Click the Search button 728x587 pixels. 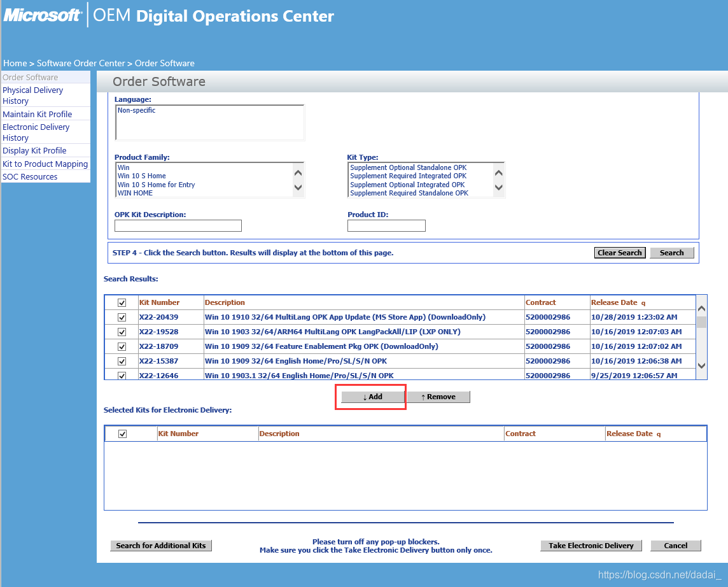tap(671, 253)
